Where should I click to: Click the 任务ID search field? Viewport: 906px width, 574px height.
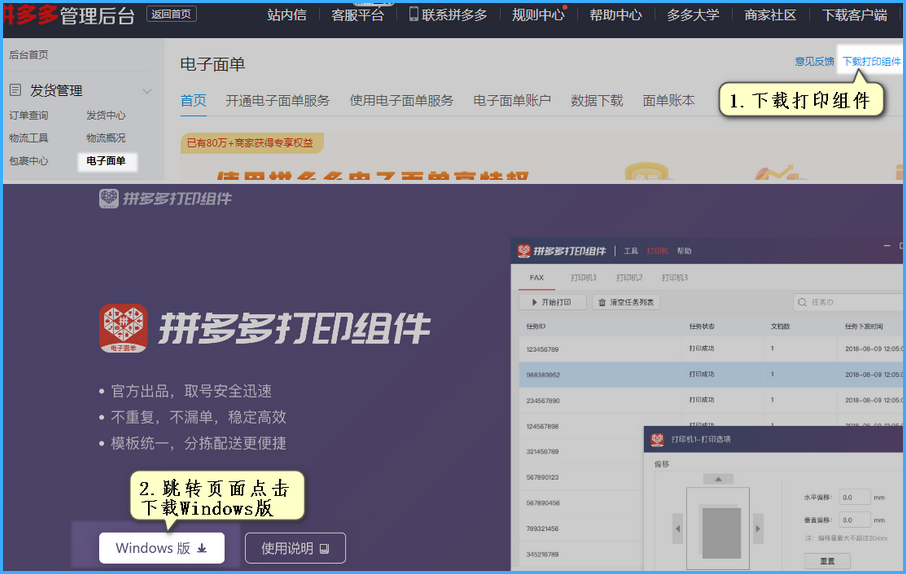click(x=849, y=302)
